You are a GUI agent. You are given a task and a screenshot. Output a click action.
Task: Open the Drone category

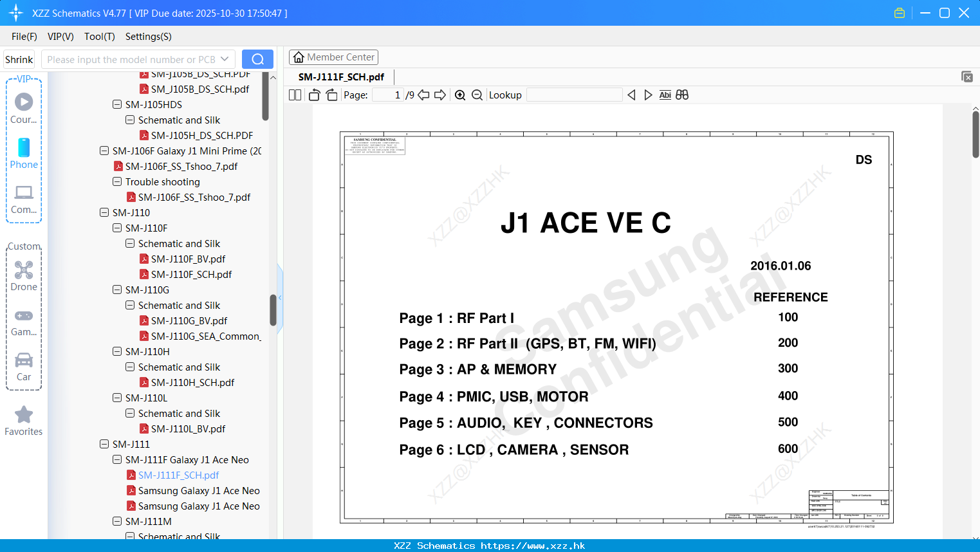point(24,276)
